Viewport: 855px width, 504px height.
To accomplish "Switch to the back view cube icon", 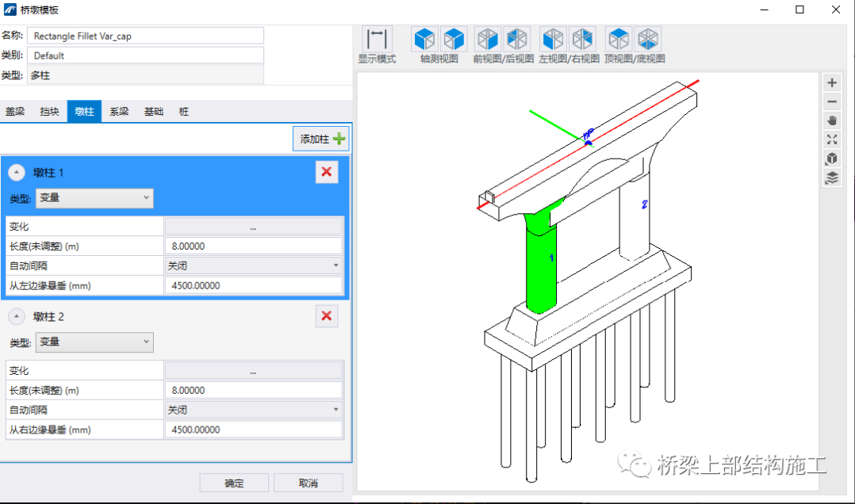I will click(x=517, y=40).
